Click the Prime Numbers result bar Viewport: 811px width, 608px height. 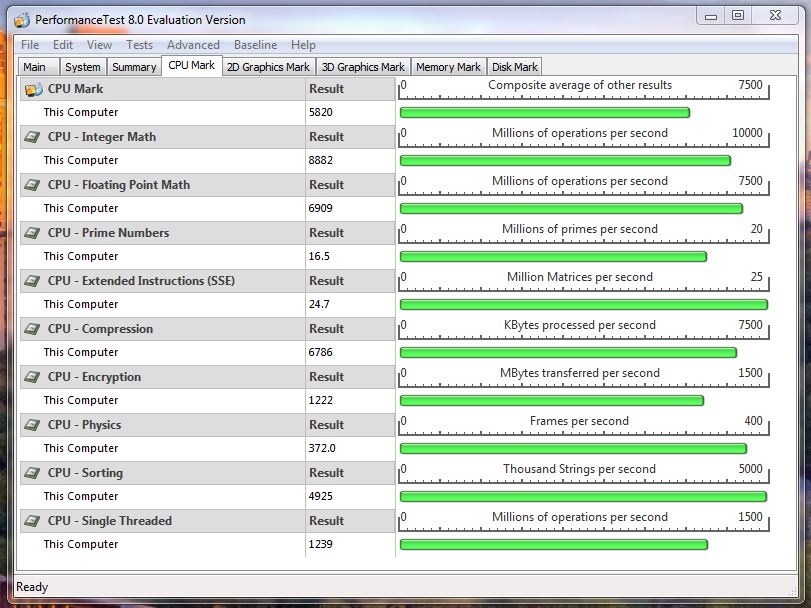[553, 256]
